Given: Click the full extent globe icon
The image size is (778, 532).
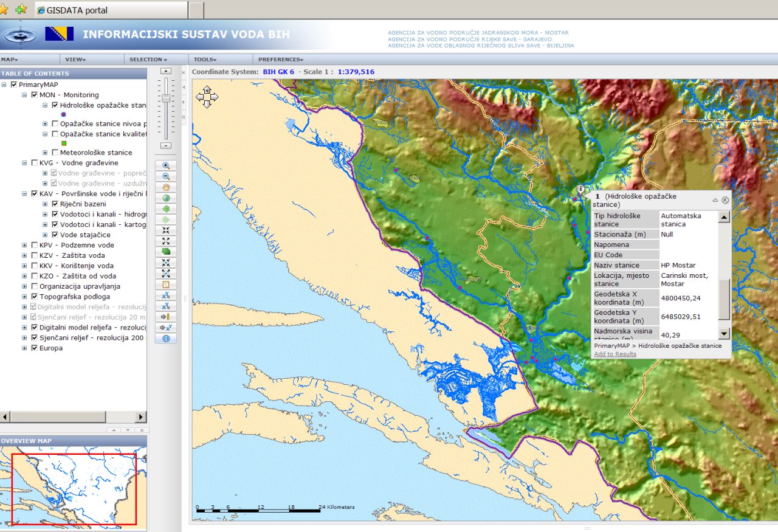Looking at the screenshot, I should [x=166, y=198].
